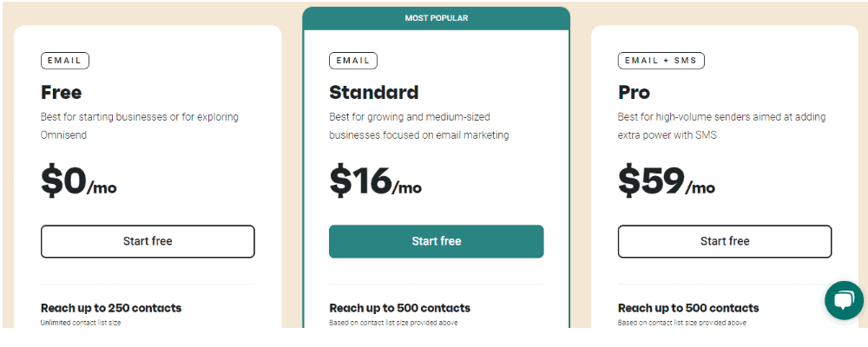The height and width of the screenshot is (347, 868).
Task: Click the MOST POPULAR banner
Action: [x=437, y=18]
